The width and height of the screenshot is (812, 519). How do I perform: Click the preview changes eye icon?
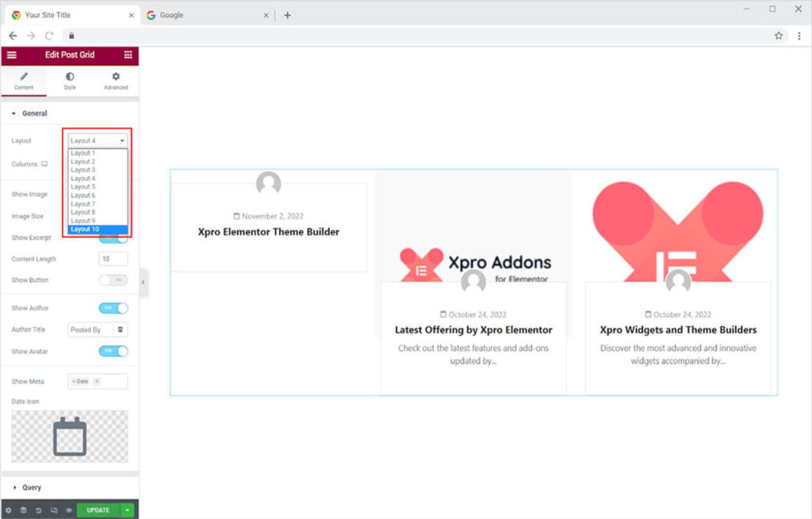69,510
